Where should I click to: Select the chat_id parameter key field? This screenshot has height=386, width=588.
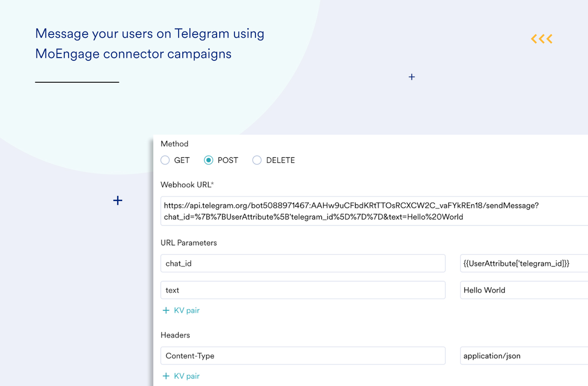(x=302, y=263)
